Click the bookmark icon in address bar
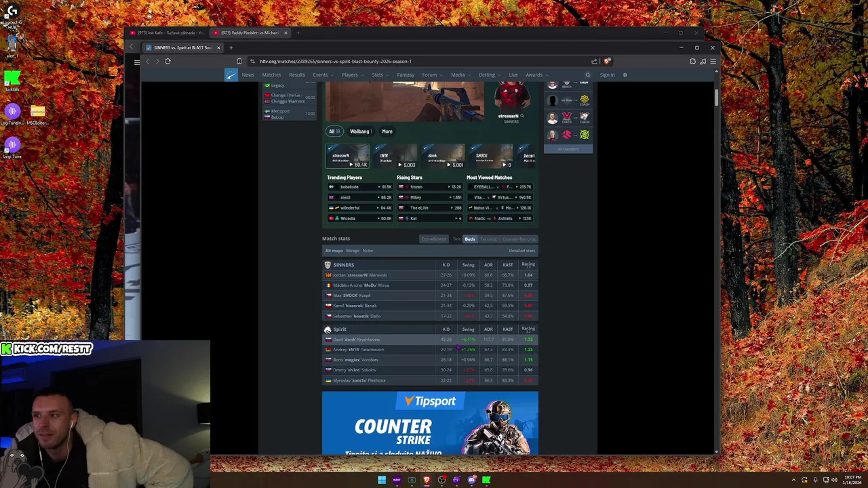Screen dimensions: 868x488 (239, 62)
